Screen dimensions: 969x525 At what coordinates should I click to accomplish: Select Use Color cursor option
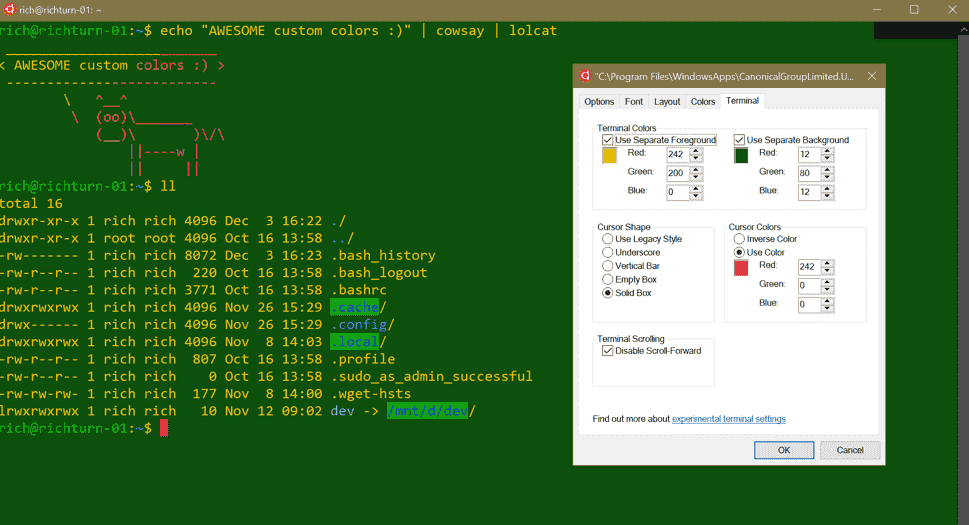click(739, 253)
